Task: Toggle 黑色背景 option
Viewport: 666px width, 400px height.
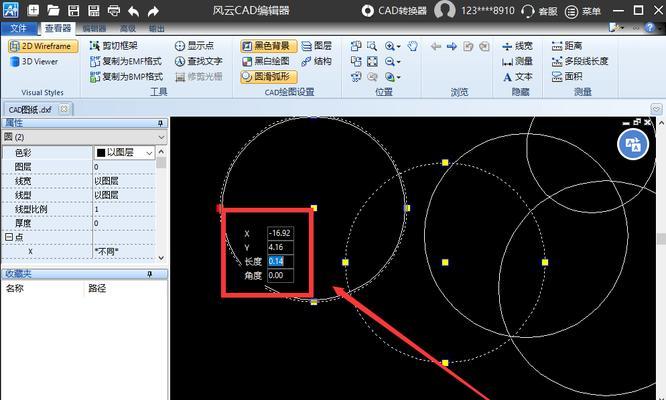Action: coord(268,46)
